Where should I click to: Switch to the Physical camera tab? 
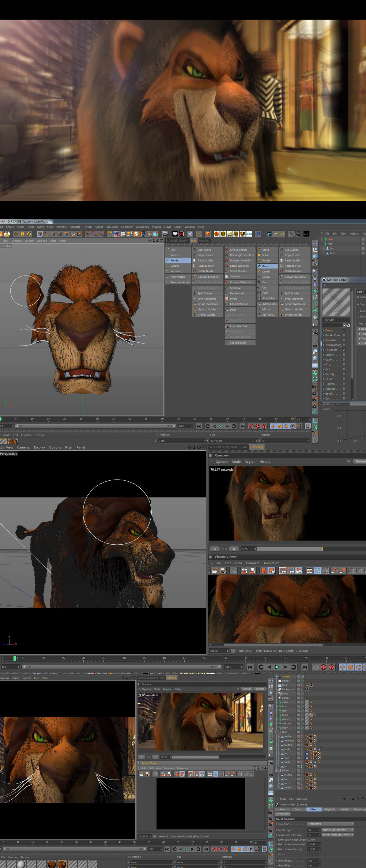[329, 809]
